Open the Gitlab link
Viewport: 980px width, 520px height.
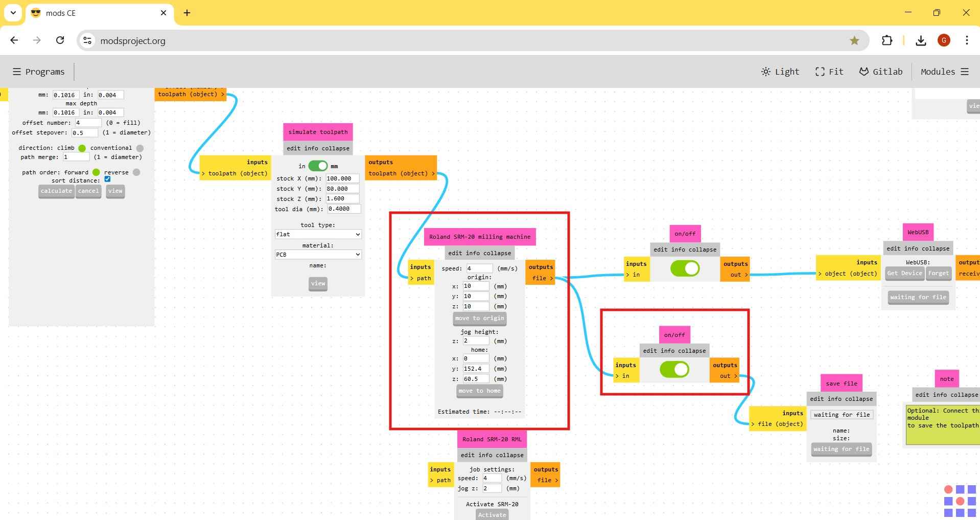pos(880,72)
